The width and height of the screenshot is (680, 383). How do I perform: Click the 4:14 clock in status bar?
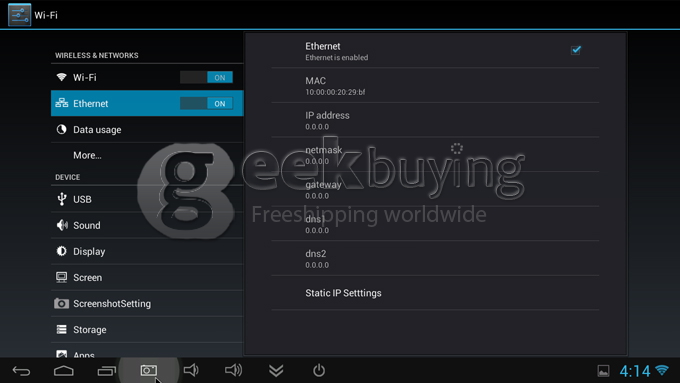[x=635, y=371]
